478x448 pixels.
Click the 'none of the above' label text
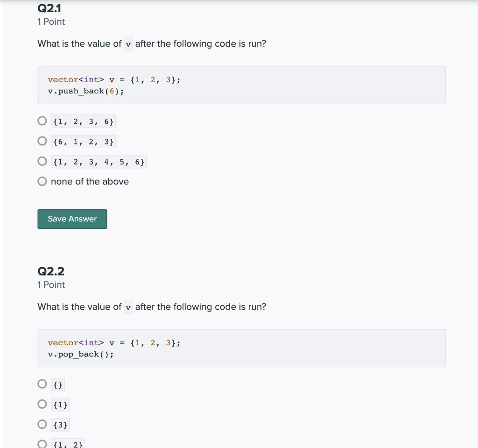tap(90, 182)
